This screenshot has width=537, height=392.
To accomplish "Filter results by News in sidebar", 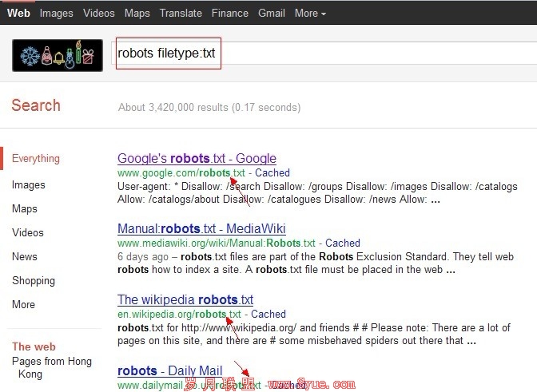I will 25,256.
